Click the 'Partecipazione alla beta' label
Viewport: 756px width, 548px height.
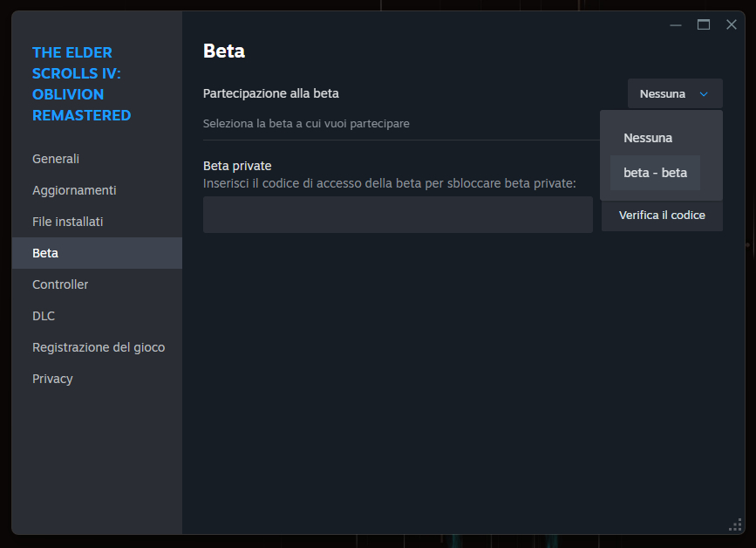(271, 93)
